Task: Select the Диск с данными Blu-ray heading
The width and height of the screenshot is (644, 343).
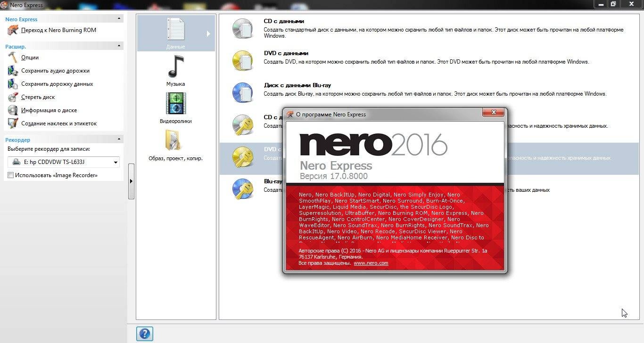Action: coord(297,85)
